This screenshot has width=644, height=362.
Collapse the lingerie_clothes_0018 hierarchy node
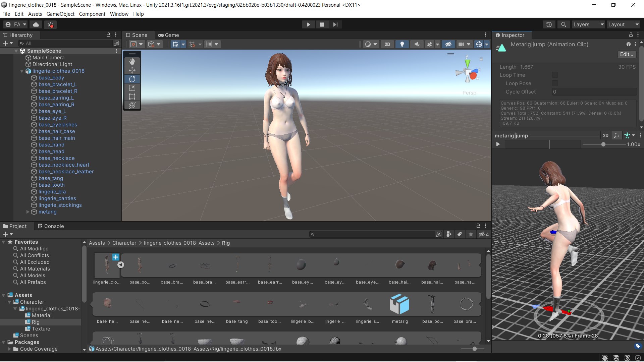click(22, 71)
